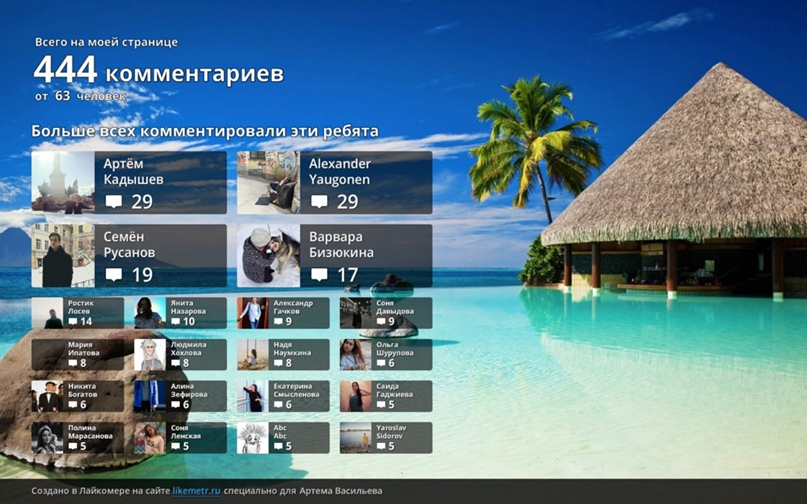Click the comment icon under Александр Гачков
Image resolution: width=807 pixels, height=504 pixels.
point(279,322)
